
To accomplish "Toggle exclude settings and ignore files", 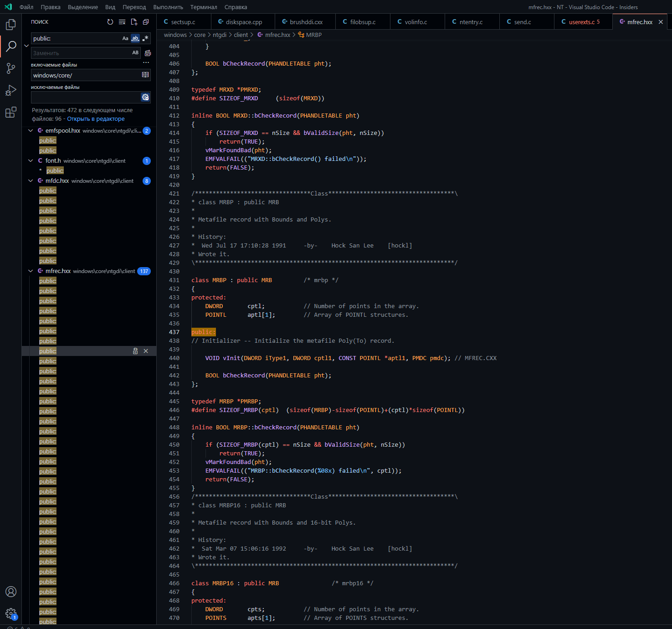I will click(x=145, y=97).
